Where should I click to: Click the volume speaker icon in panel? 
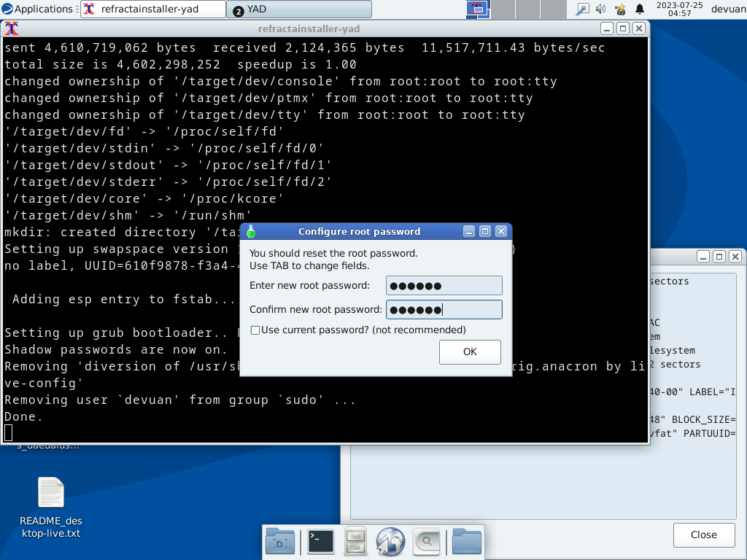(601, 9)
